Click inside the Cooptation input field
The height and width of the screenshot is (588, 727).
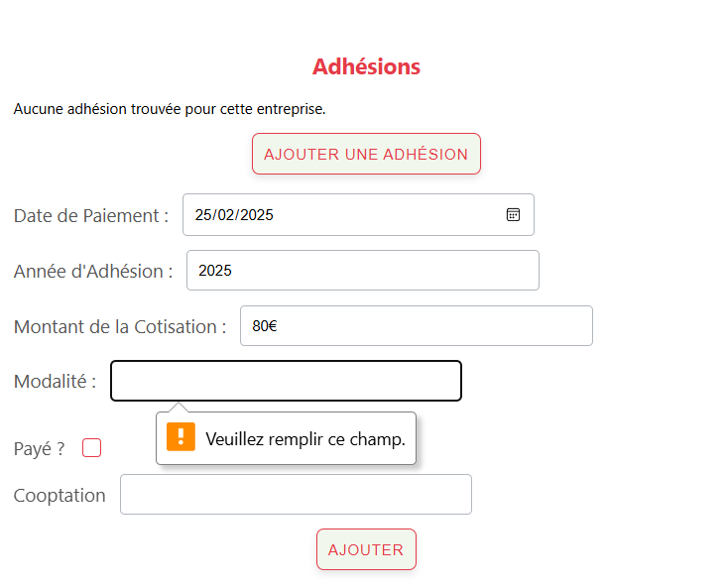coord(296,495)
